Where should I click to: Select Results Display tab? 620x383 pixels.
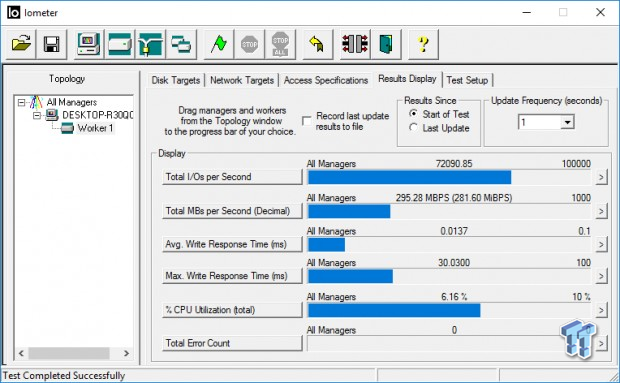(407, 79)
